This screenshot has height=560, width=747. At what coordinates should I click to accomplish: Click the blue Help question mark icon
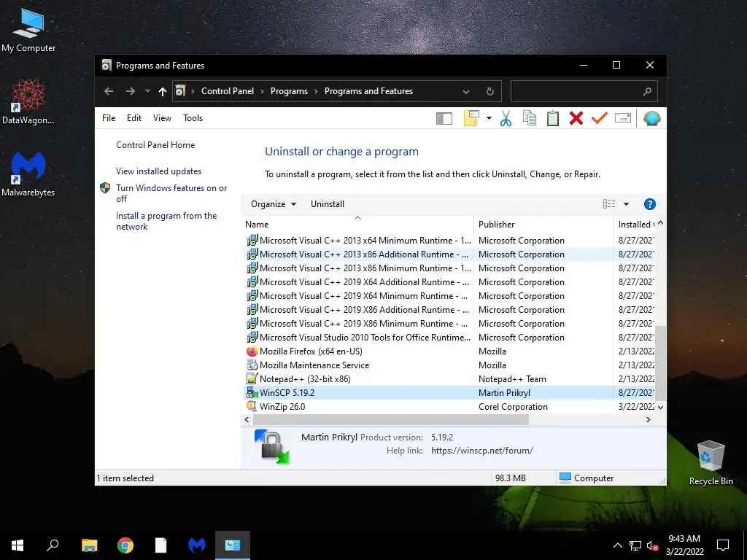click(x=649, y=204)
